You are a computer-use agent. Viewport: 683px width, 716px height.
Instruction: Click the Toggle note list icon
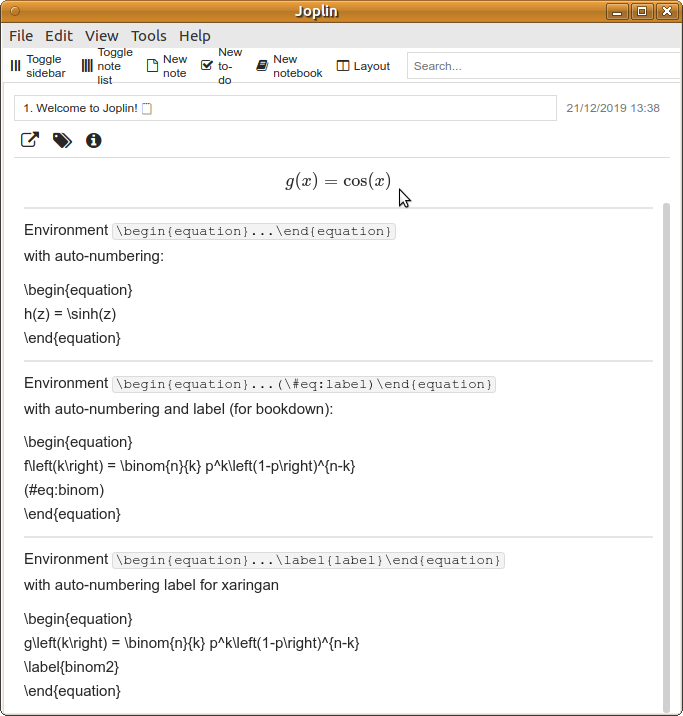point(87,66)
